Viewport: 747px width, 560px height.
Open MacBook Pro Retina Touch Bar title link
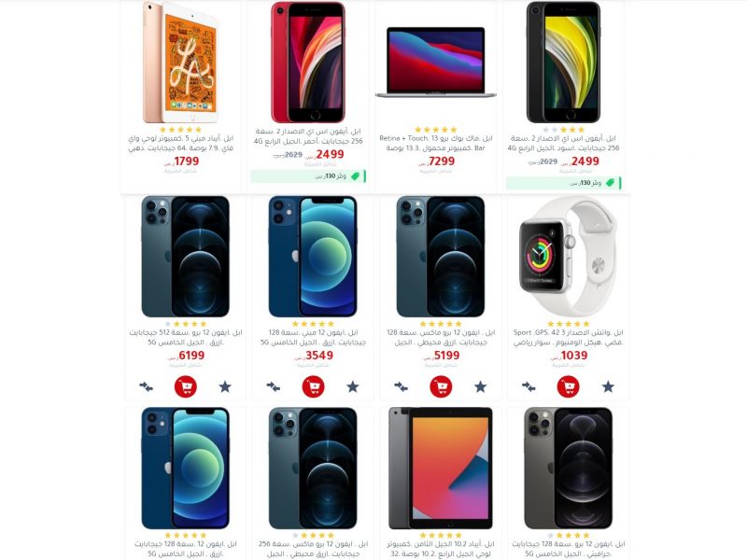click(x=436, y=143)
